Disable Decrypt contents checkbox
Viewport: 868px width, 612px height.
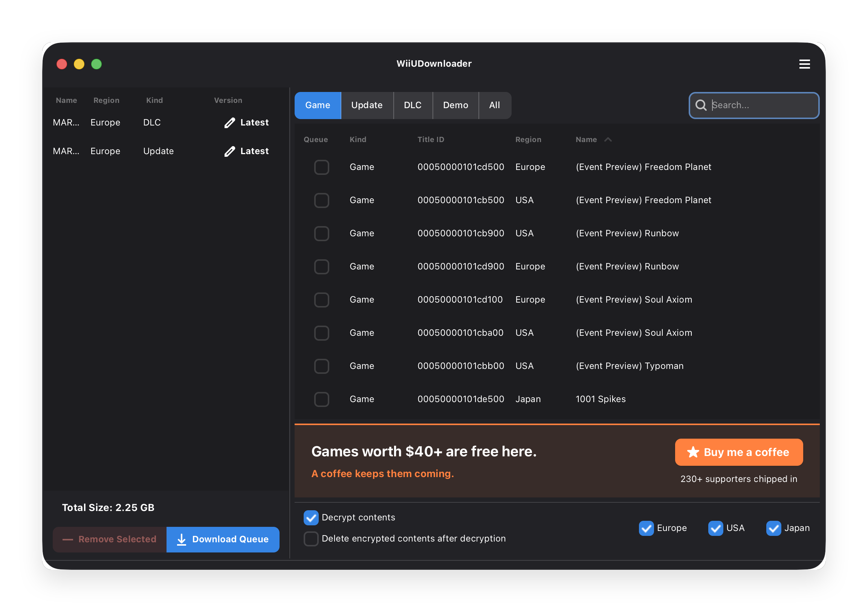[311, 518]
